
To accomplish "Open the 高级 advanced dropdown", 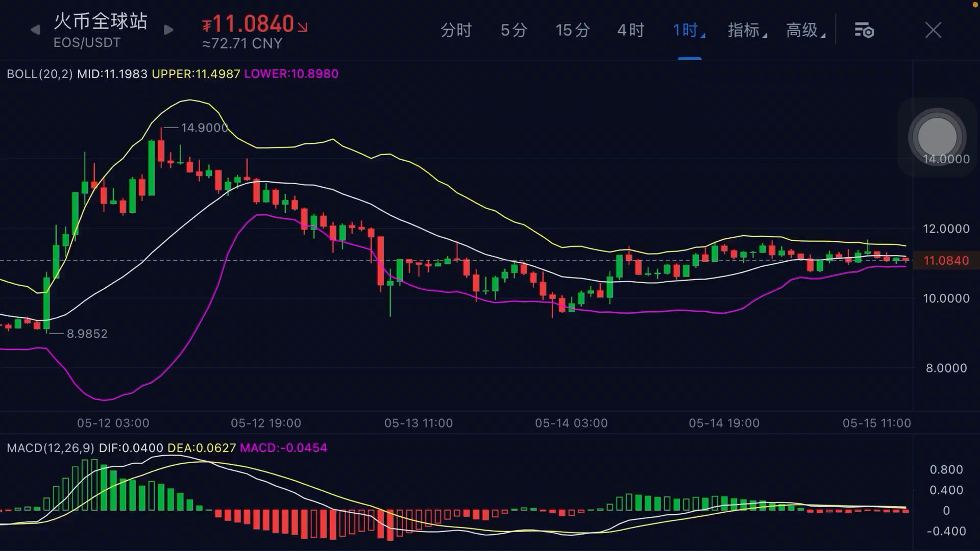I will click(805, 30).
